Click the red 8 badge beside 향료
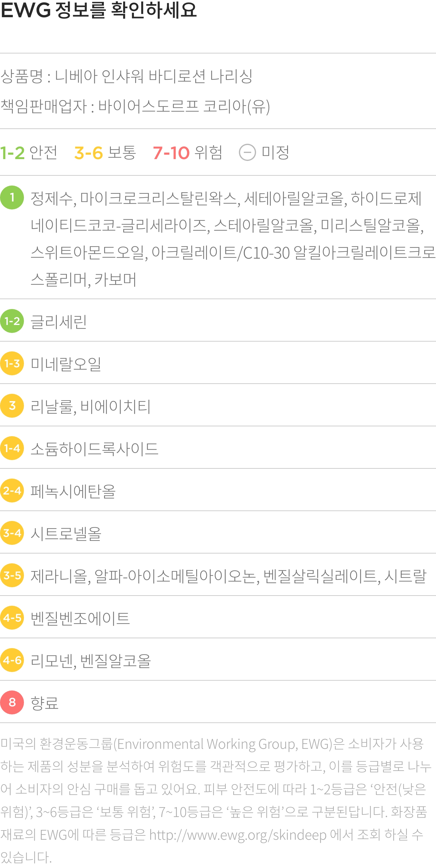Image resolution: width=436 pixels, height=868 pixels. [12, 702]
